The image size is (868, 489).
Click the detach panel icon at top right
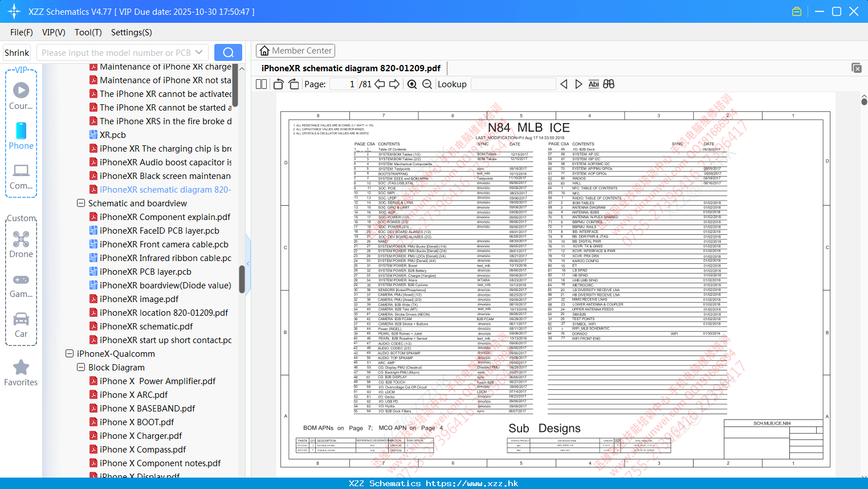pos(857,68)
